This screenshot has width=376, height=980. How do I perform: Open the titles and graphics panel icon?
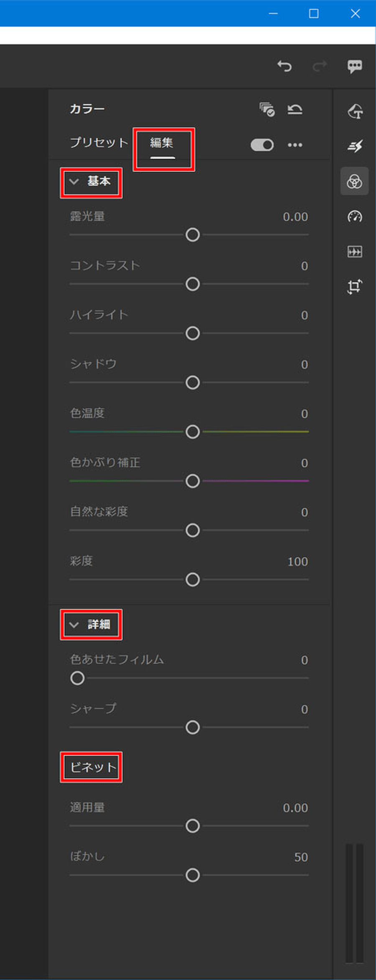tap(355, 112)
